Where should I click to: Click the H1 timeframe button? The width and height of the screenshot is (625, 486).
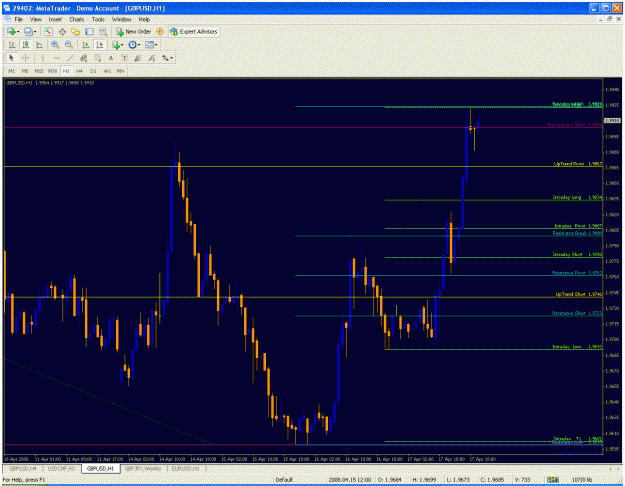[x=66, y=71]
